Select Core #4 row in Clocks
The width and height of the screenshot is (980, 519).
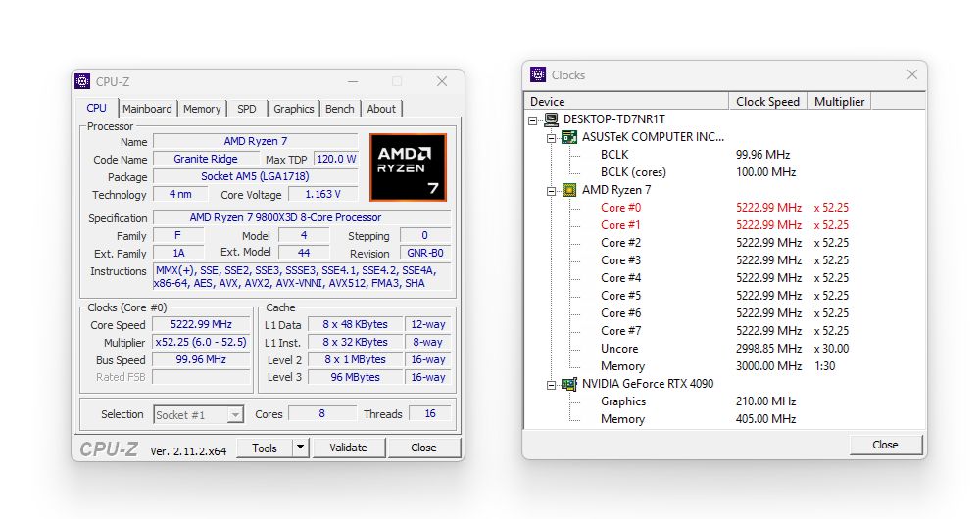(x=725, y=278)
